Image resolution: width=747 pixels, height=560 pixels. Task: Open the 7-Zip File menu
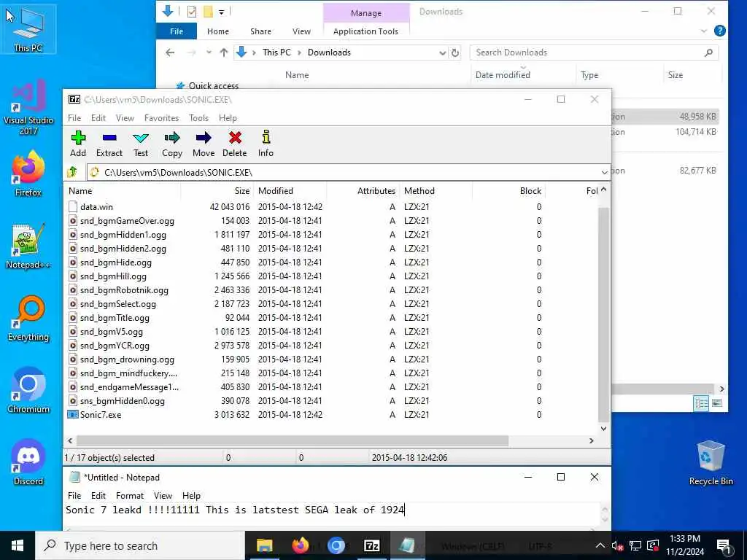(74, 117)
